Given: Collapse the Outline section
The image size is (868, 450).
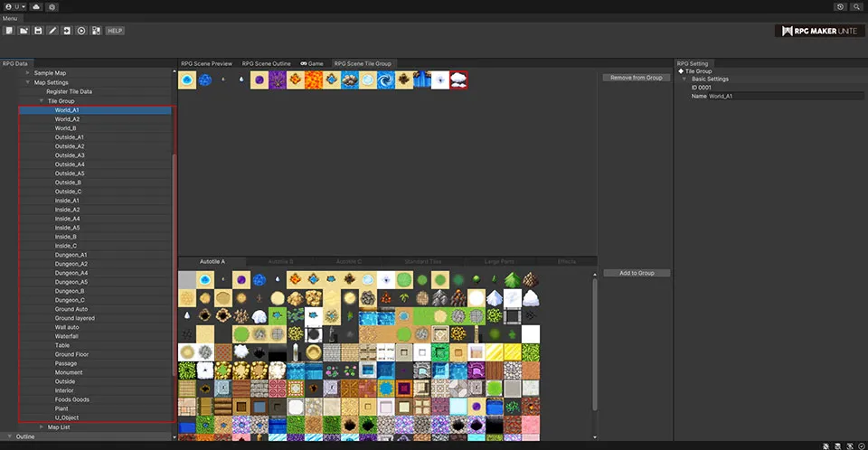Looking at the screenshot, I should [10, 436].
